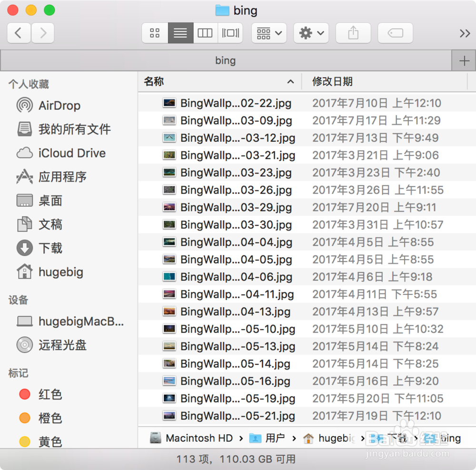
Task: Switch to icon view
Action: pos(155,33)
